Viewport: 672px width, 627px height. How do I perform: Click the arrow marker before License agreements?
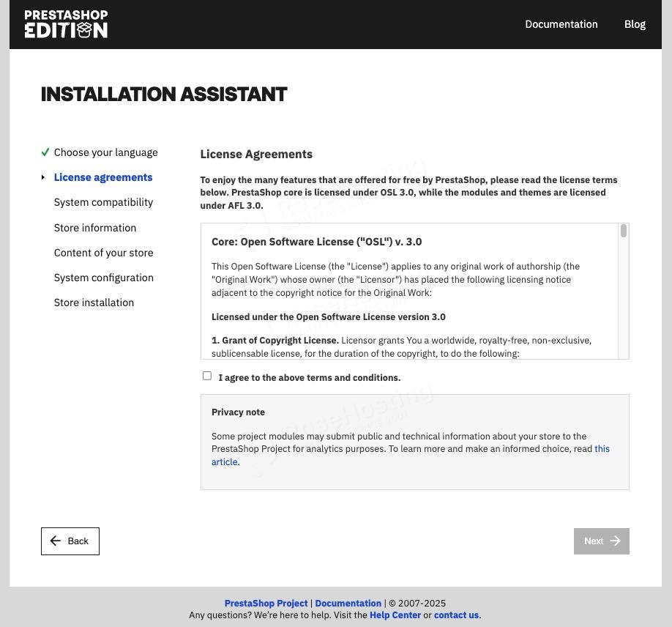click(43, 177)
